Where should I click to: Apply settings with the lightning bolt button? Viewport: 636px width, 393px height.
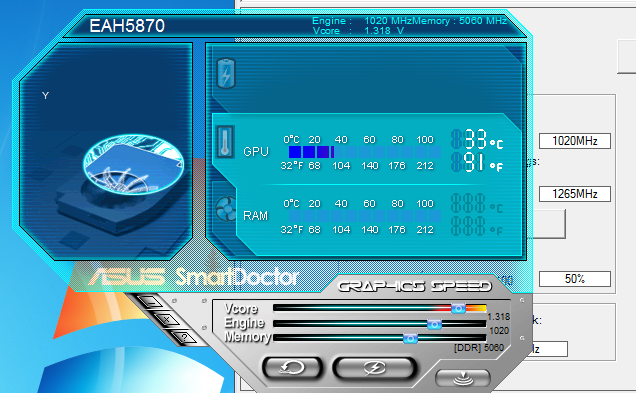(374, 368)
